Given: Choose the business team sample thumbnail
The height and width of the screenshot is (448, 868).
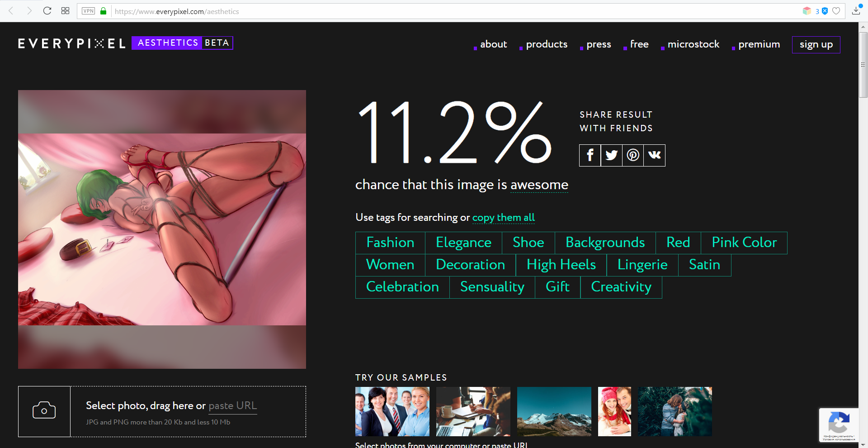Looking at the screenshot, I should coord(392,411).
